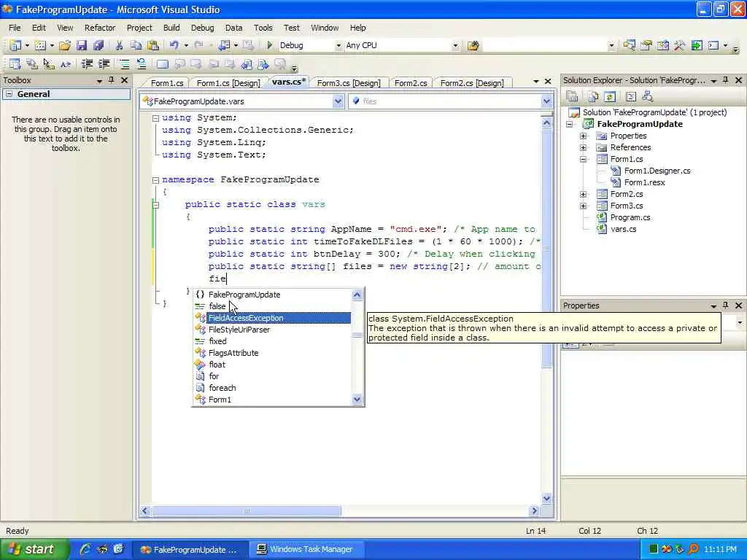Collapse the Form1.cs node
The image size is (747, 560).
tap(583, 159)
